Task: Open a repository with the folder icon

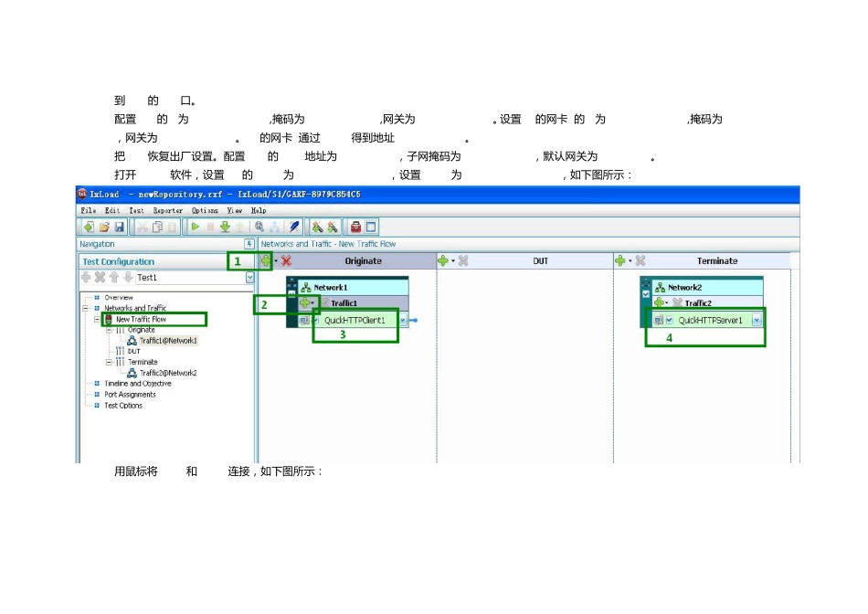Action: (104, 227)
